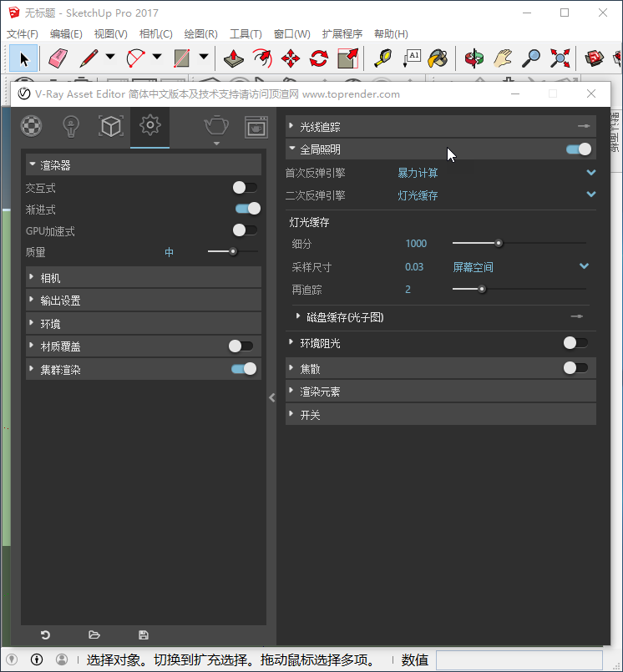
Task: Click the model info icon in status bar
Action: [37, 659]
